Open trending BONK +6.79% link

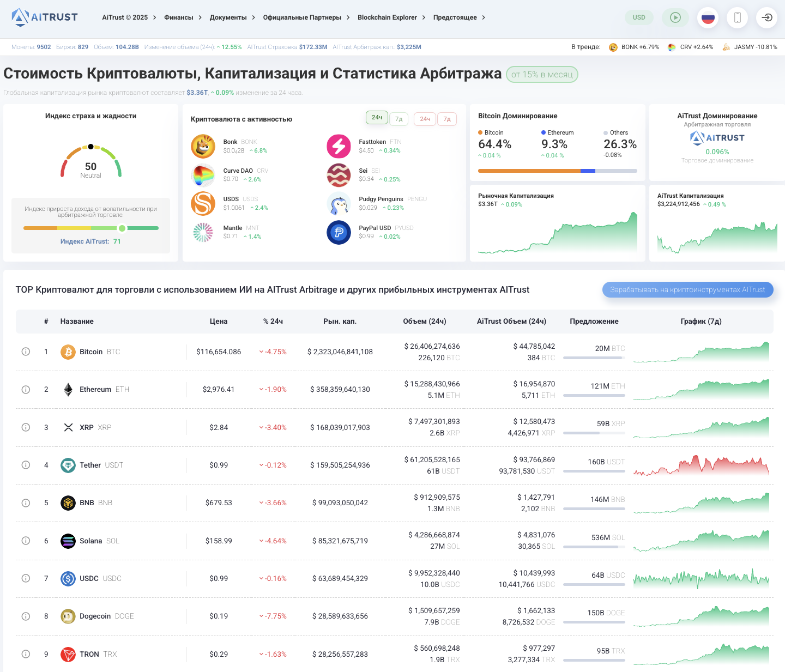click(x=634, y=47)
